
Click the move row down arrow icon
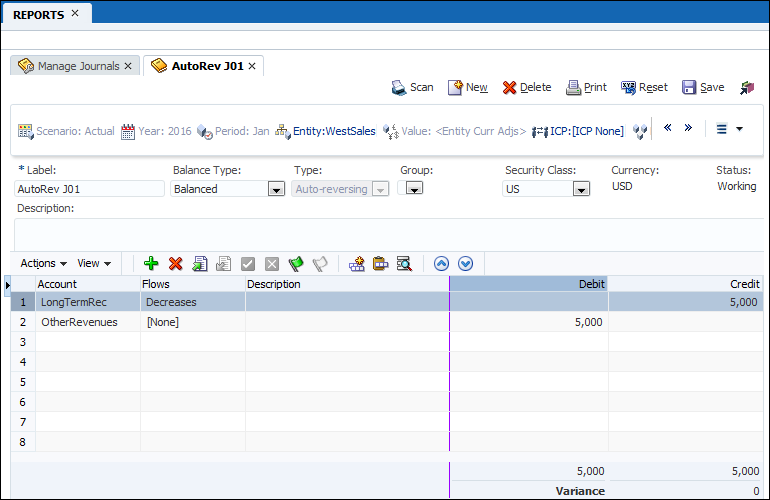pos(465,264)
